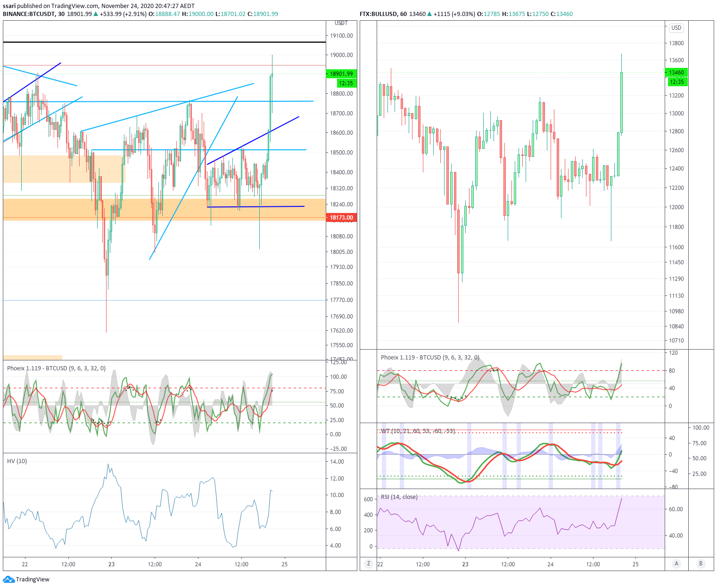Click the 18500.00 tick on BTCUSDT price axis
The image size is (717, 588).
[342, 153]
